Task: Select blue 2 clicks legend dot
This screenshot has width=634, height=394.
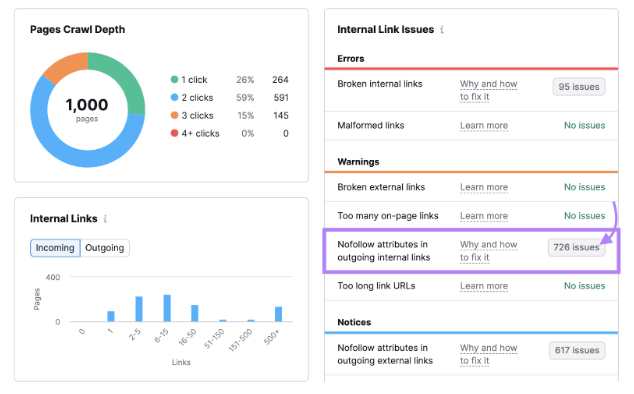Action: (x=174, y=97)
